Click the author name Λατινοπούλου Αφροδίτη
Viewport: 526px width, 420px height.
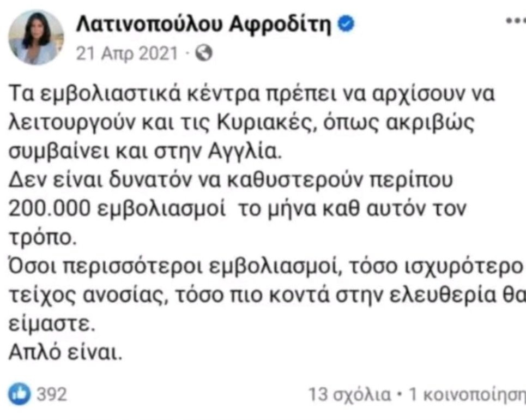pos(204,25)
